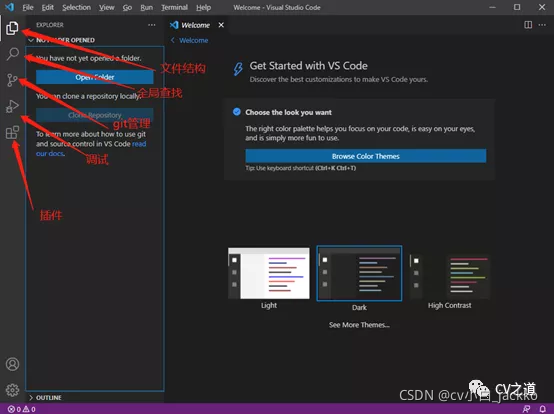Click the back chevron next to Welcome
This screenshot has width=554, height=414.
173,40
